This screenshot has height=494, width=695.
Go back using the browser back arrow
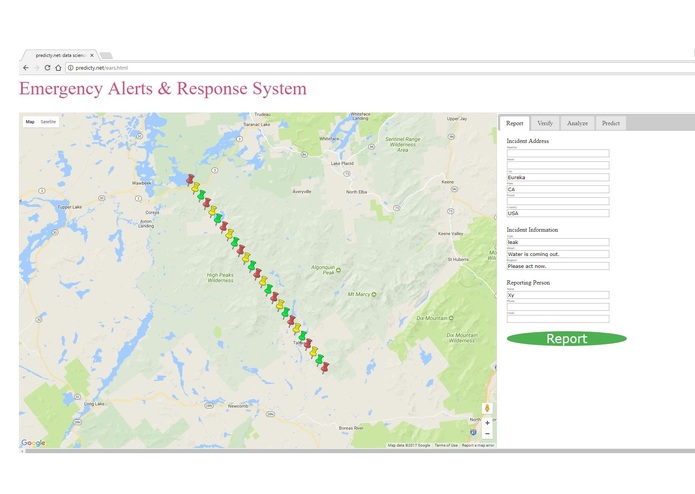point(26,68)
